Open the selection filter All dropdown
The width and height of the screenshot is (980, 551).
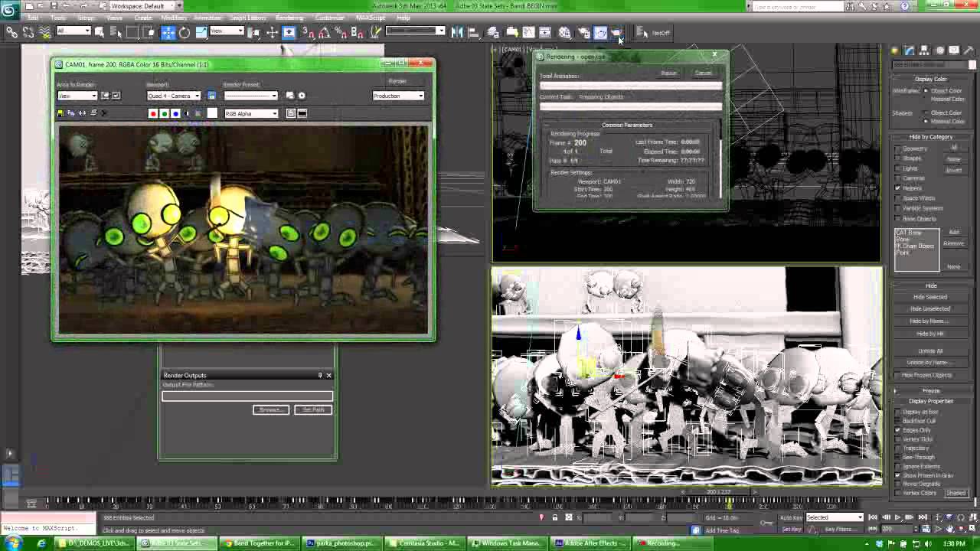(73, 31)
